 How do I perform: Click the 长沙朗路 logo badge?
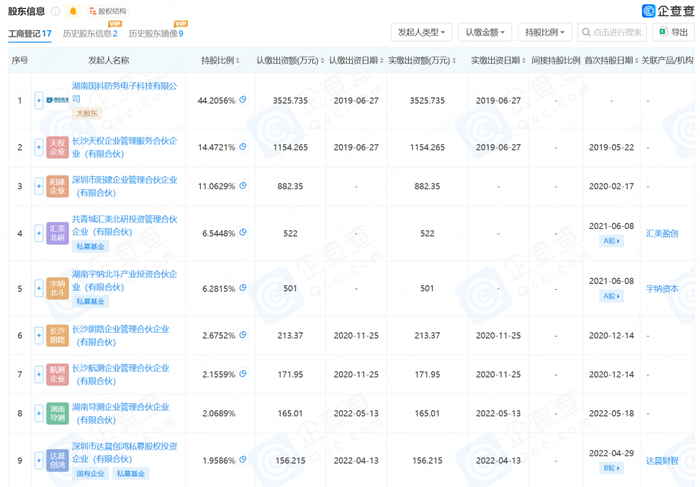point(58,335)
